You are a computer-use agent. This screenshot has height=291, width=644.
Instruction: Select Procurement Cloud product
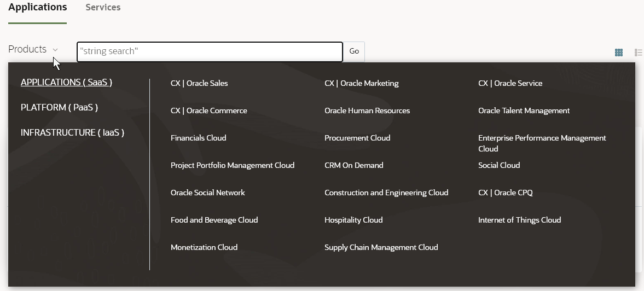pyautogui.click(x=357, y=138)
